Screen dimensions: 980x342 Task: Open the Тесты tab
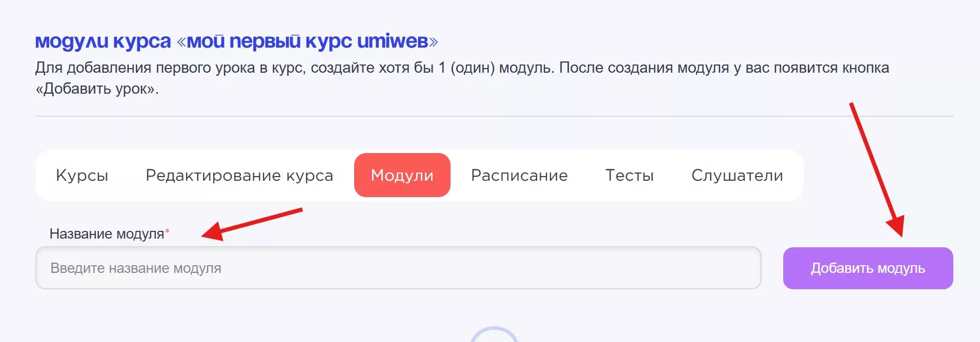tap(629, 175)
